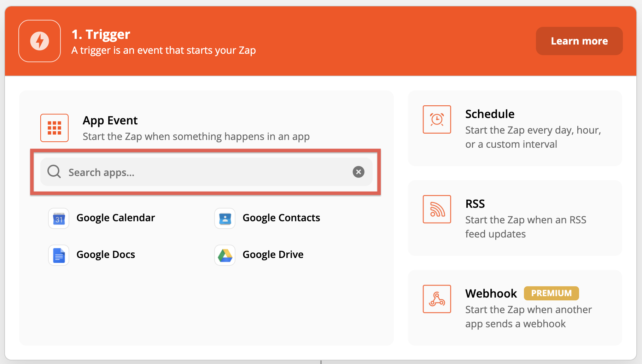The image size is (642, 364).
Task: Click the Google Calendar app icon
Action: (x=58, y=218)
